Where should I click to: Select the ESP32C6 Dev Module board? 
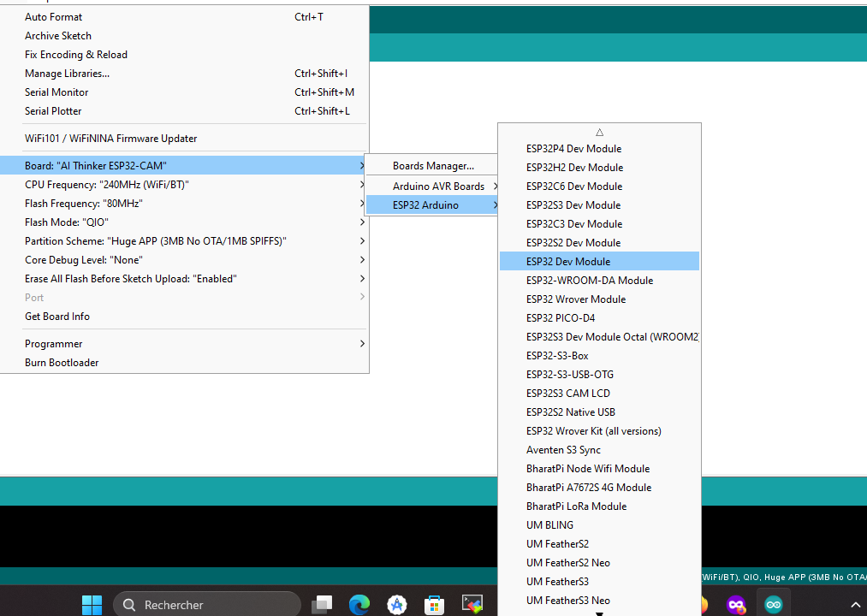[599, 186]
